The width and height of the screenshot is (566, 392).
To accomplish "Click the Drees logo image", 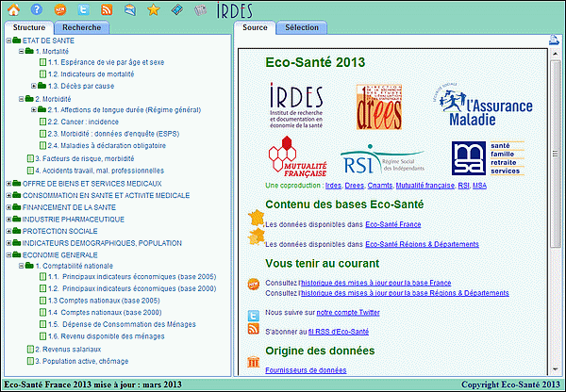I will [x=378, y=106].
